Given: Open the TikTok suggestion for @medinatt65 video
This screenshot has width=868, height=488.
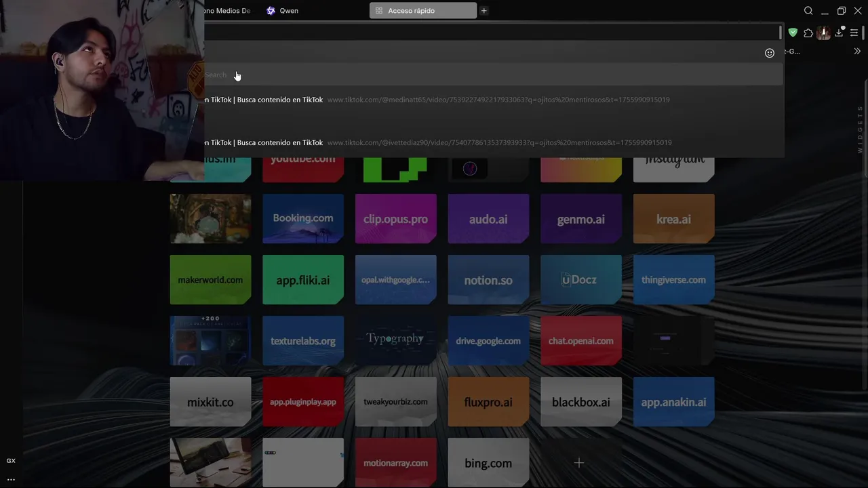Looking at the screenshot, I should pyautogui.click(x=494, y=100).
